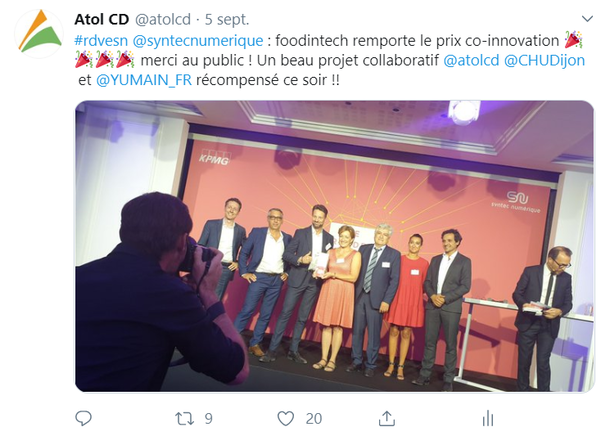Click the @atolcd mention in tweet text

(471, 60)
